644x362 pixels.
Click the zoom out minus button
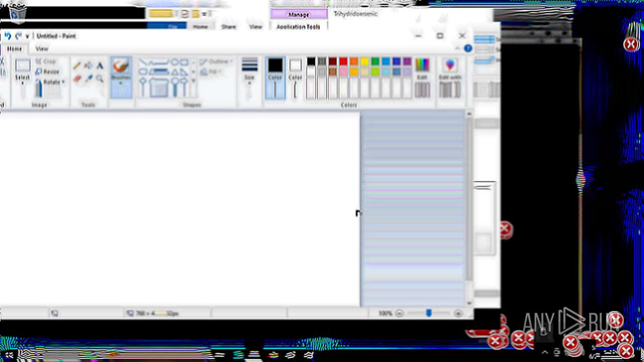click(399, 313)
